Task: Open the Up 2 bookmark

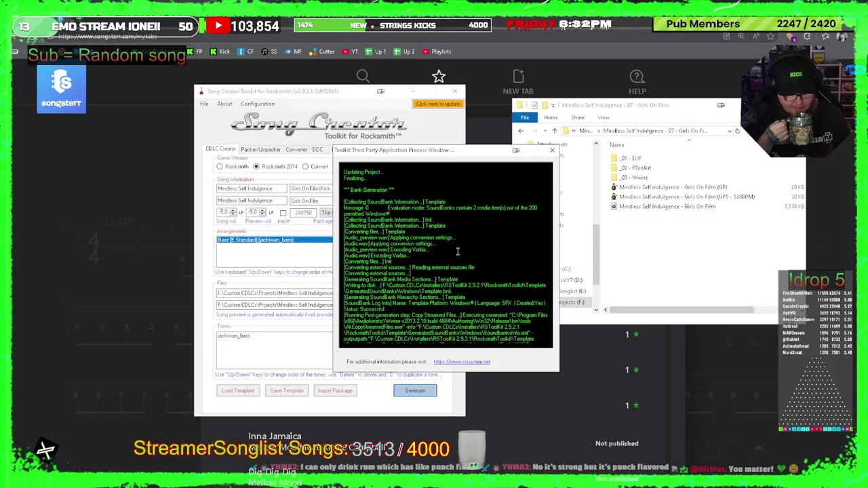Action: (x=404, y=52)
